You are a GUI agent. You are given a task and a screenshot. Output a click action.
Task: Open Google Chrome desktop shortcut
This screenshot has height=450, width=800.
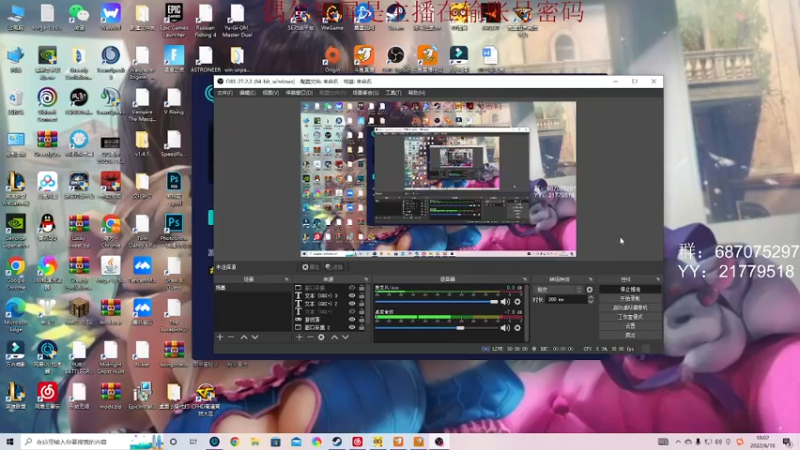16,272
